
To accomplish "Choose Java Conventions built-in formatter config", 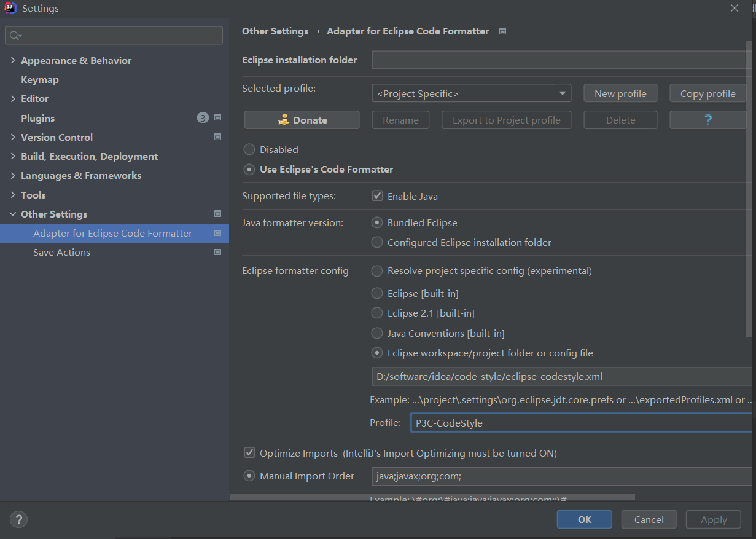I will (x=377, y=333).
